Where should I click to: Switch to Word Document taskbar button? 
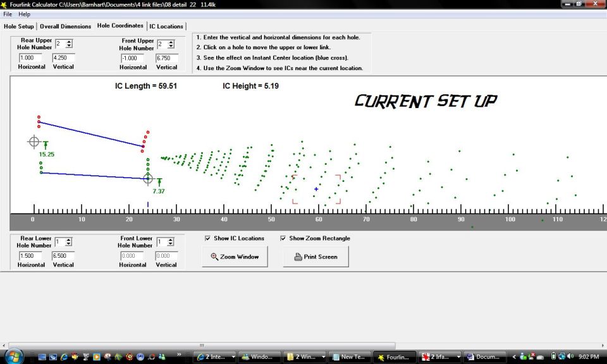[484, 357]
